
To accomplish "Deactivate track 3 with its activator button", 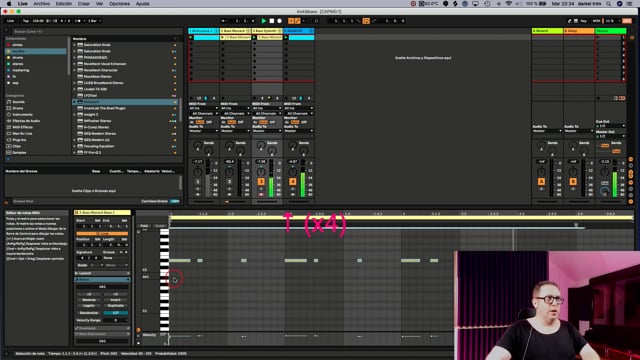I will (x=261, y=182).
